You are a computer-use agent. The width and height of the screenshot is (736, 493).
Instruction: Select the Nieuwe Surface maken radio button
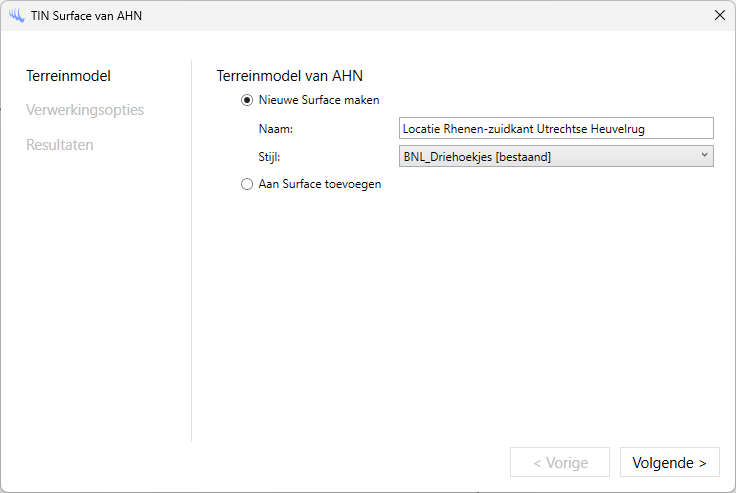[247, 100]
